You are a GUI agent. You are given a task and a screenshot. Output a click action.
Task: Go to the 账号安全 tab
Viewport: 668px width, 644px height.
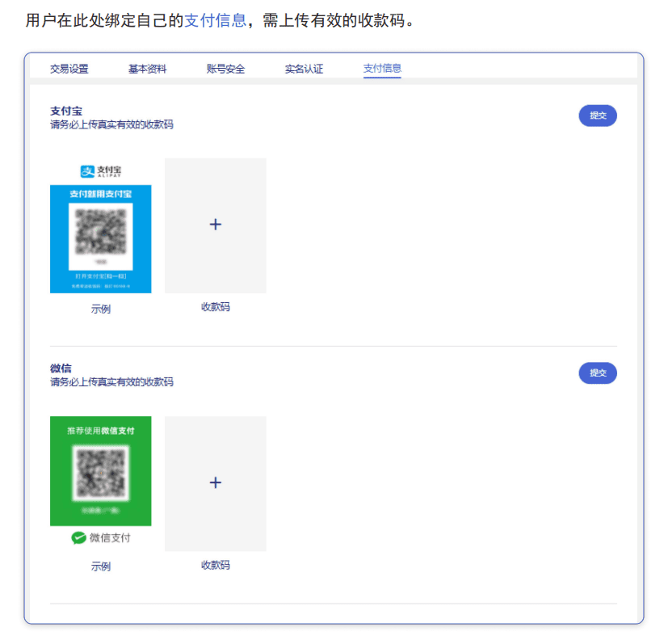(x=226, y=69)
